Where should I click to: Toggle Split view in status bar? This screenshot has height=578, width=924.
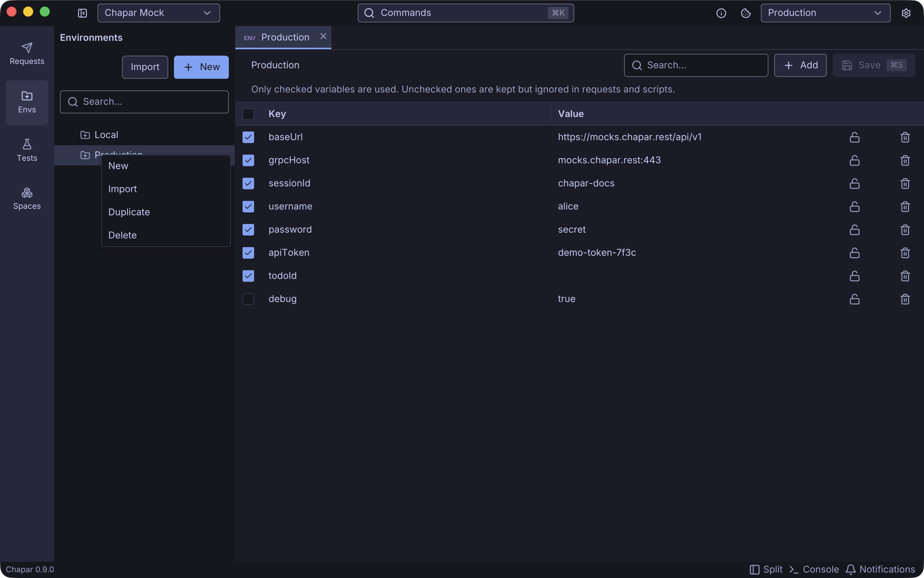click(766, 569)
